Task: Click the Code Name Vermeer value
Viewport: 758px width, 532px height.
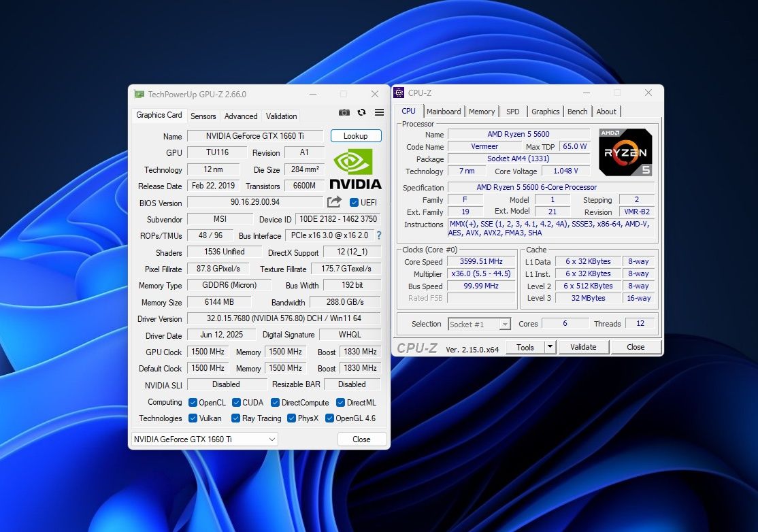Action: (484, 146)
